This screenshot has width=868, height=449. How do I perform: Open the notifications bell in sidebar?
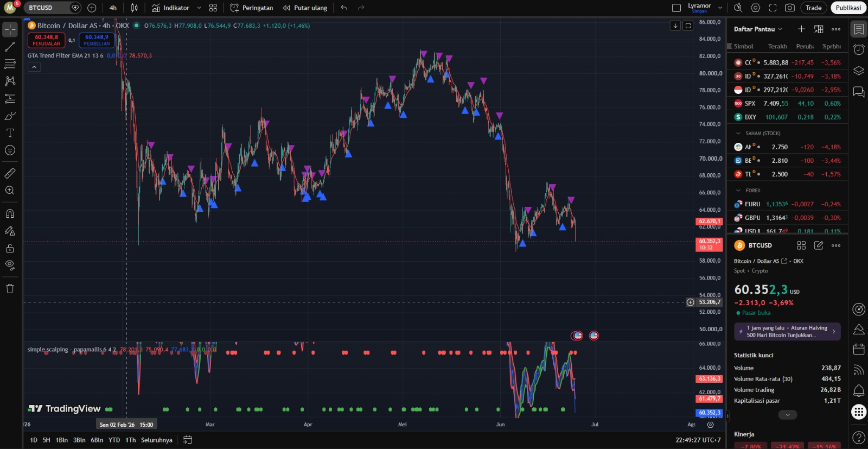[859, 390]
